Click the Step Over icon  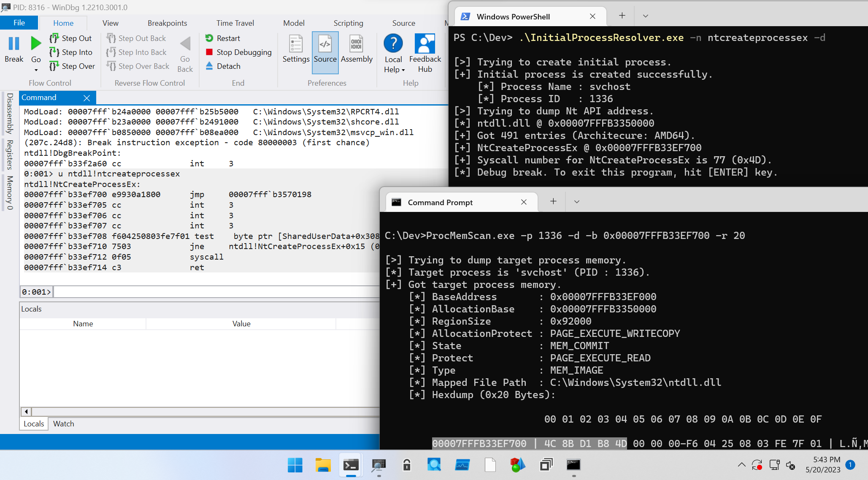pyautogui.click(x=54, y=66)
